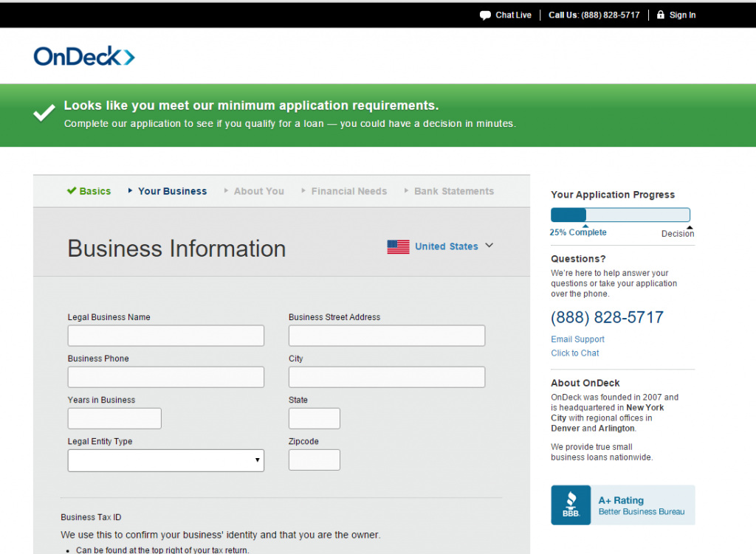The width and height of the screenshot is (756, 554).
Task: Click the Decision progress marker
Action: pos(678,234)
